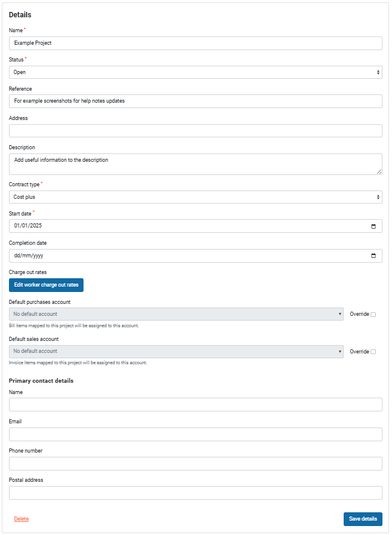
Task: Select the Phone number field
Action: tap(195, 463)
